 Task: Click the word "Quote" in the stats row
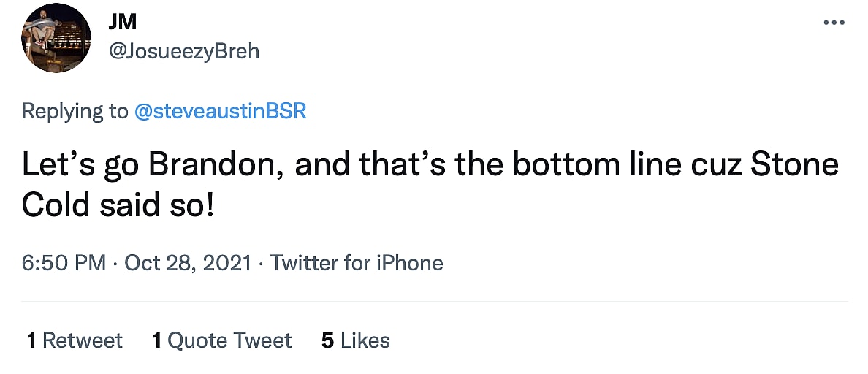click(x=197, y=340)
